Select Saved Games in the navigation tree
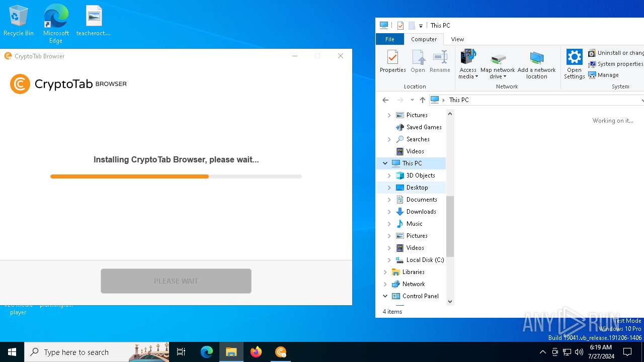The image size is (644, 362). tap(424, 127)
